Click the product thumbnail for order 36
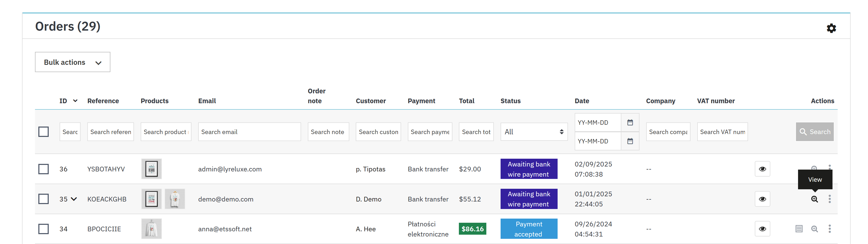 151,169
